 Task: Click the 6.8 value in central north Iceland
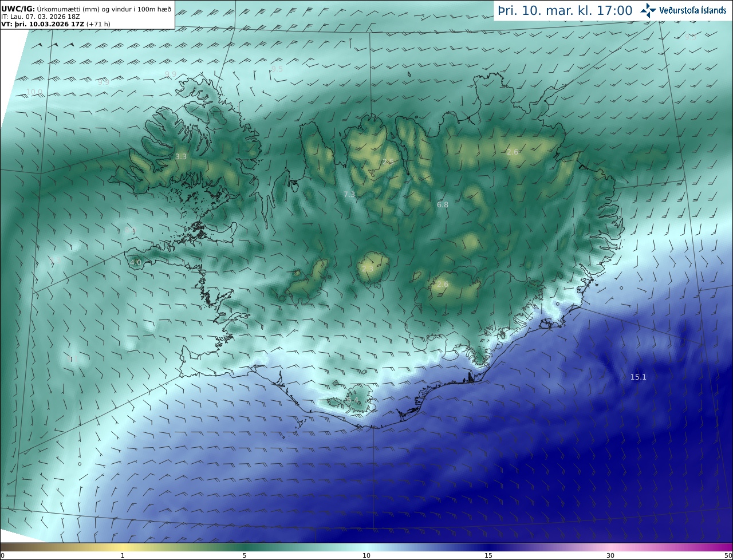click(443, 204)
